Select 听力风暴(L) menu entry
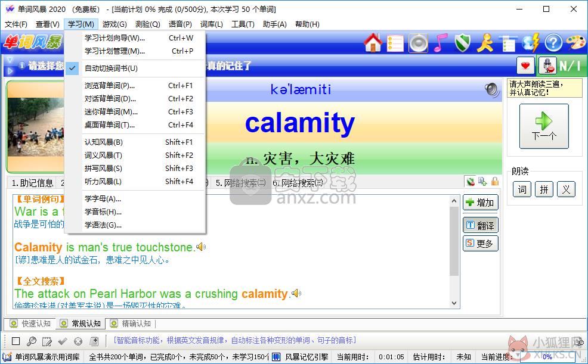Screen dimensions: 588x364 click(x=135, y=181)
